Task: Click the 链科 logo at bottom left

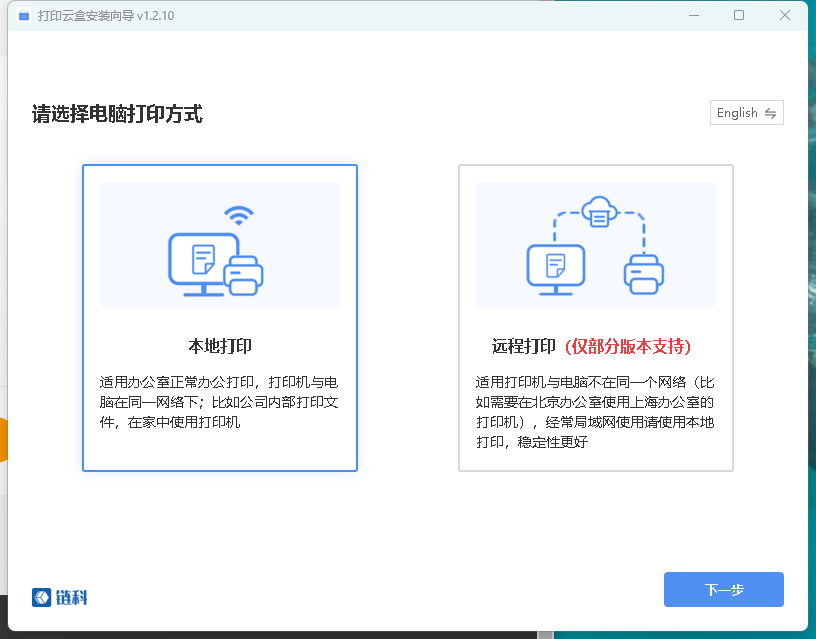Action: click(x=60, y=597)
